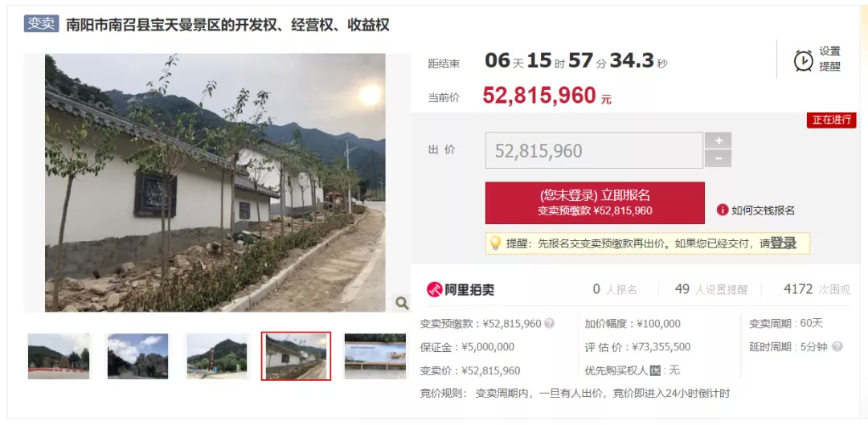The width and height of the screenshot is (868, 425).
Task: Open the 登录 login link
Action: tap(783, 243)
